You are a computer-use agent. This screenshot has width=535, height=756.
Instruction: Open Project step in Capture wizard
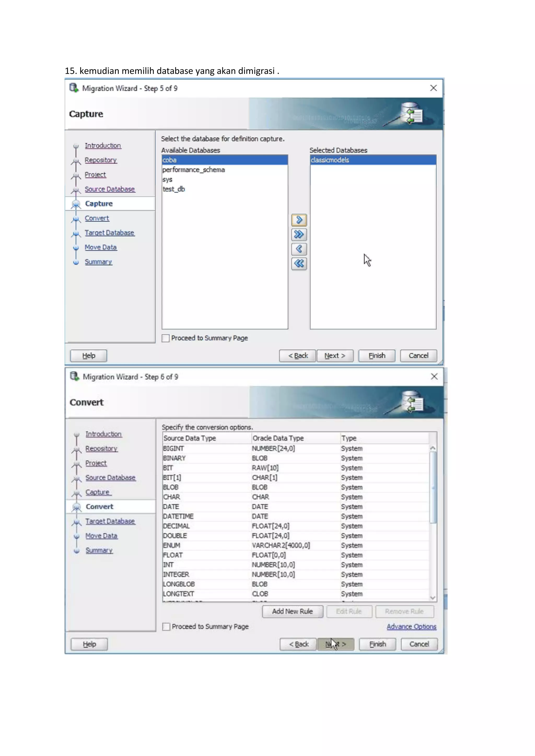pos(95,175)
